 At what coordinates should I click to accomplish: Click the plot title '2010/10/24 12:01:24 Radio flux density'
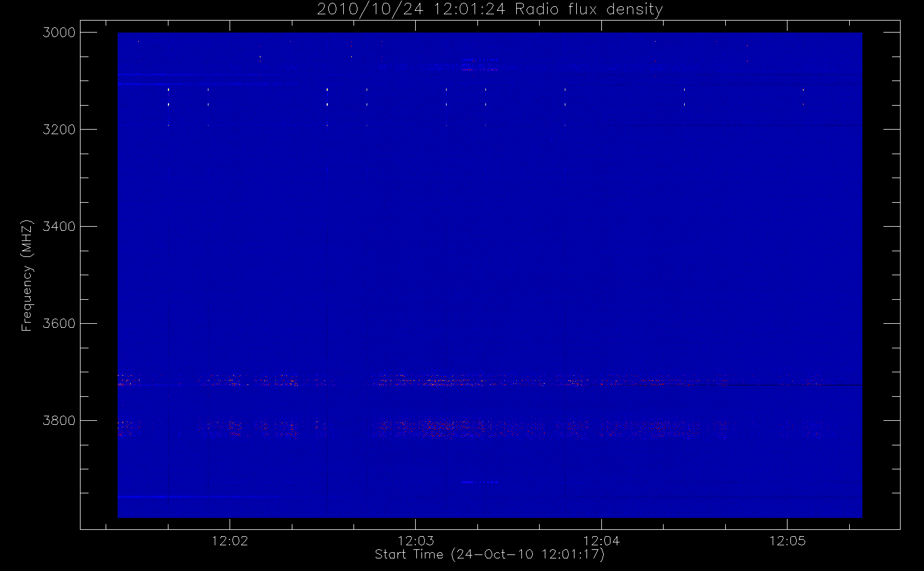(x=489, y=10)
